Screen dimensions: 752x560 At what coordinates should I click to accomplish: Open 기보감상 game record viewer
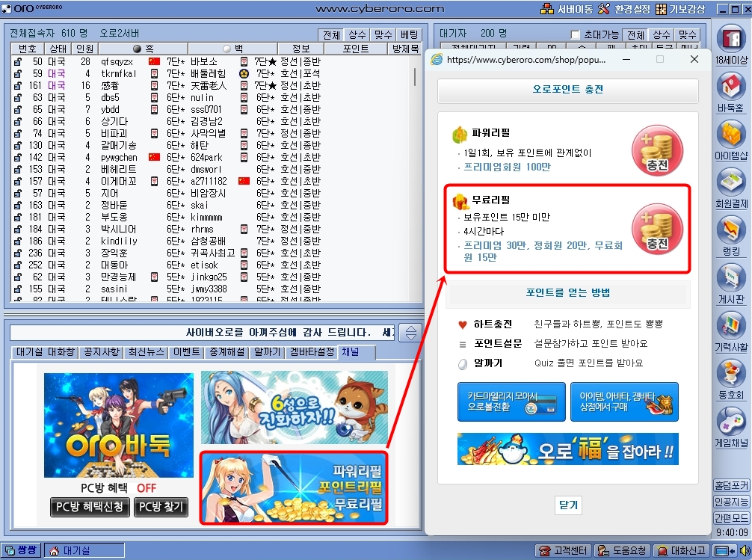[680, 9]
